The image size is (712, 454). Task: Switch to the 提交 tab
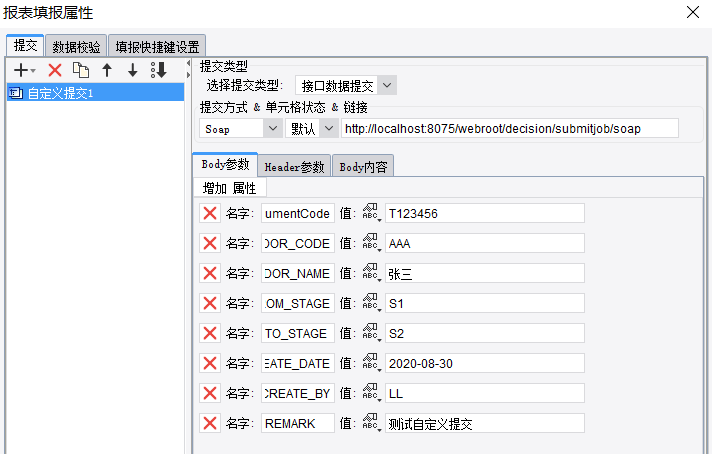[25, 45]
